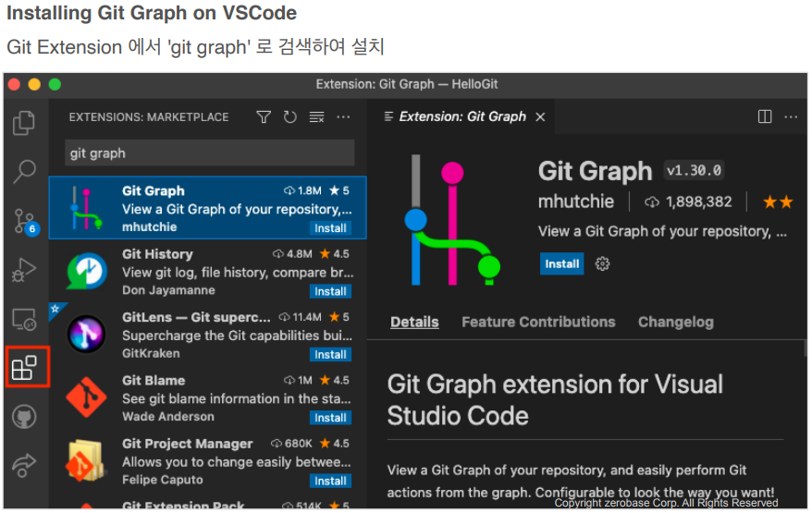Select Git Graph extension in results
This screenshot has height=513, width=812.
pyautogui.click(x=208, y=208)
